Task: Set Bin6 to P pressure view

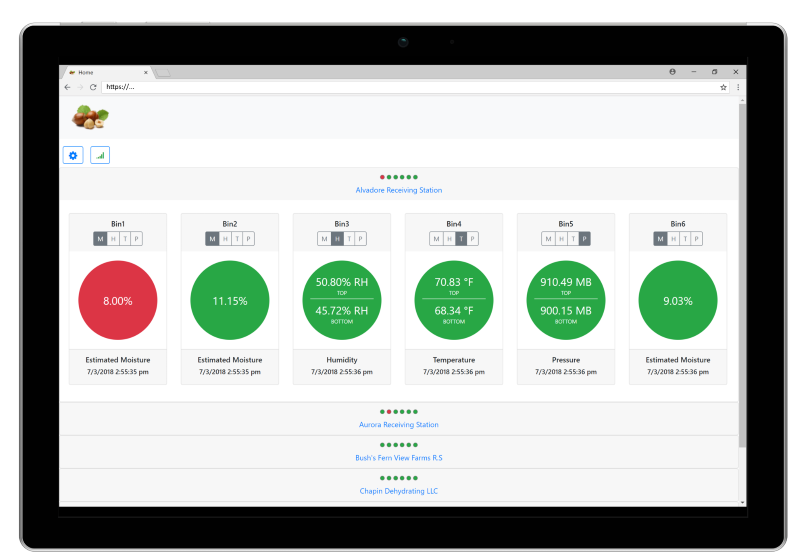Action: [x=697, y=238]
